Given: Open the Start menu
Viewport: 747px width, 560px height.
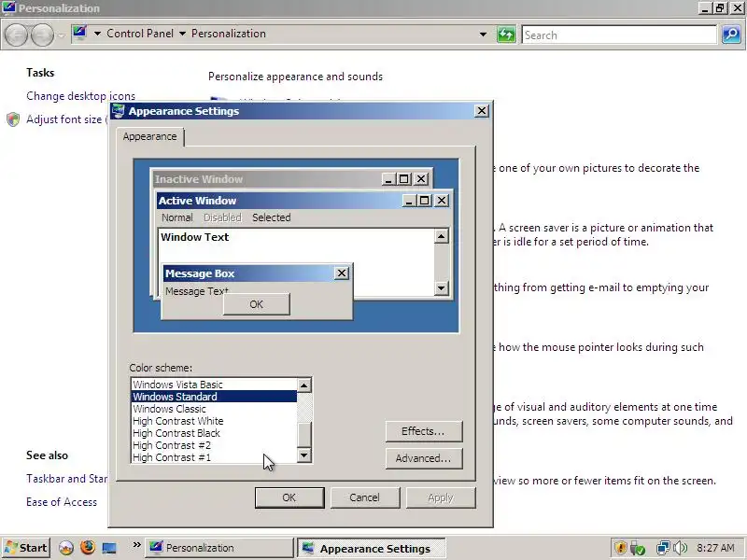Looking at the screenshot, I should (x=26, y=548).
